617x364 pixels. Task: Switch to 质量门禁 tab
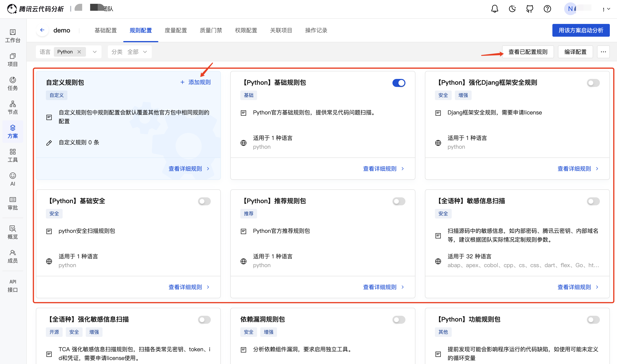click(211, 30)
